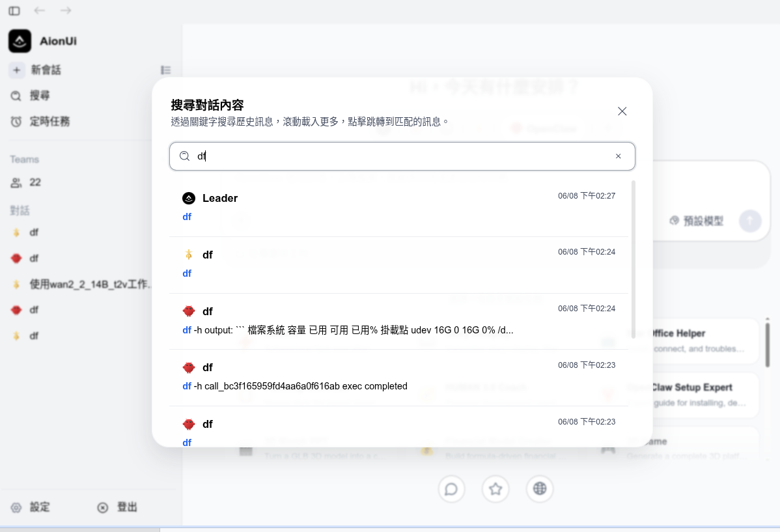Click 登出 to log out
Image resolution: width=780 pixels, height=532 pixels.
(127, 507)
